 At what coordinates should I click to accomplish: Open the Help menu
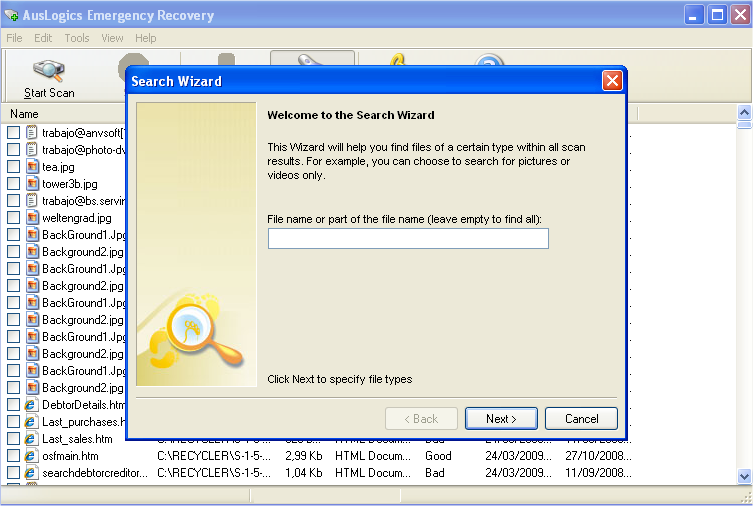pos(146,38)
